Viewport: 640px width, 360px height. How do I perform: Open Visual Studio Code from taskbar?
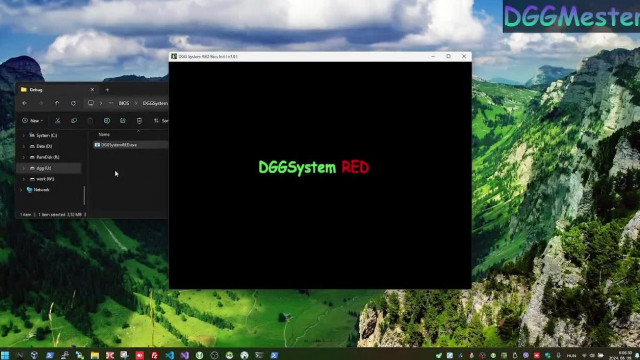coord(170,356)
